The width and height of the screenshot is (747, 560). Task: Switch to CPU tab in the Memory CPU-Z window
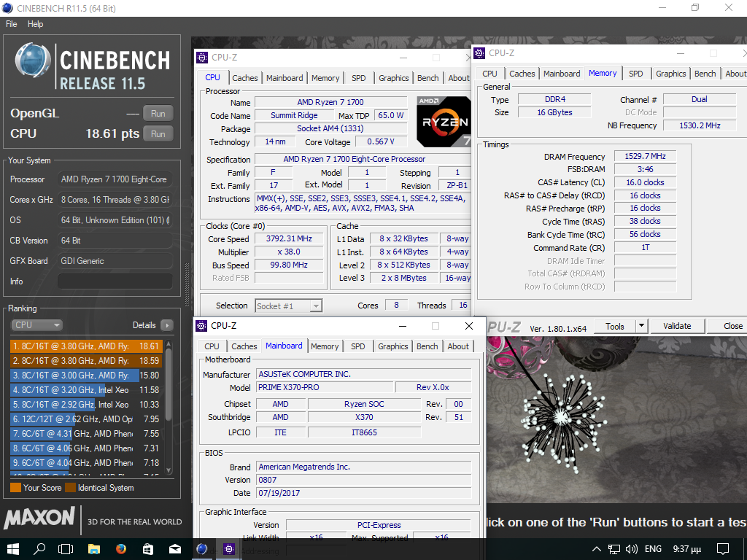[489, 74]
